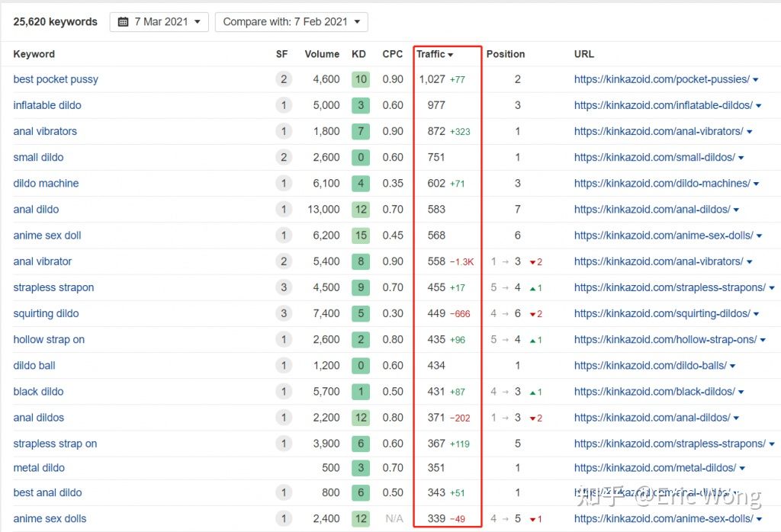This screenshot has height=532, width=781.
Task: Open the keyword link inflatable dildo
Action: coord(47,105)
